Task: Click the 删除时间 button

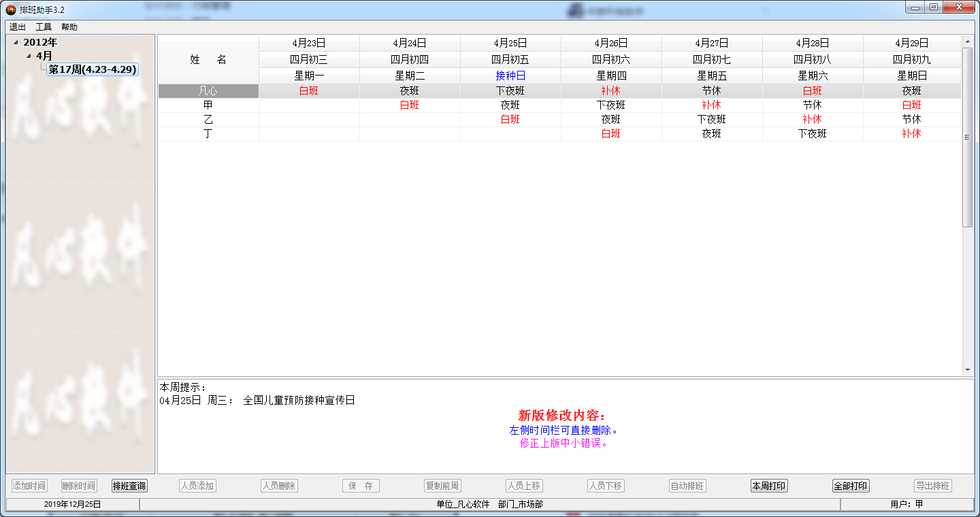Action: 79,486
